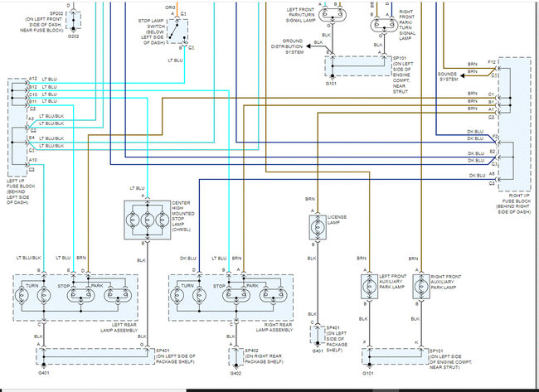
Task: Click the stop lamp switch symbol
Action: [177, 31]
